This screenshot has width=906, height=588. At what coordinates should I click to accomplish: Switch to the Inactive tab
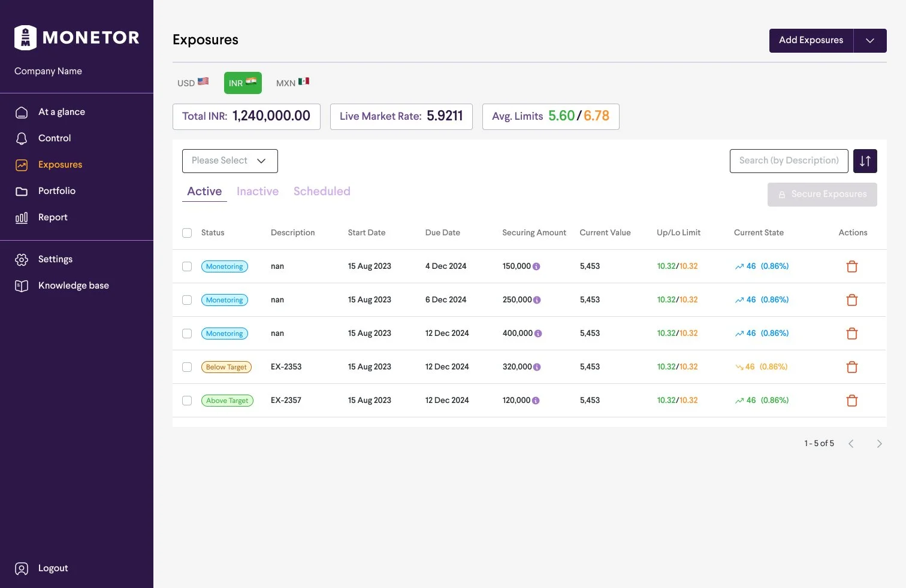click(x=258, y=192)
